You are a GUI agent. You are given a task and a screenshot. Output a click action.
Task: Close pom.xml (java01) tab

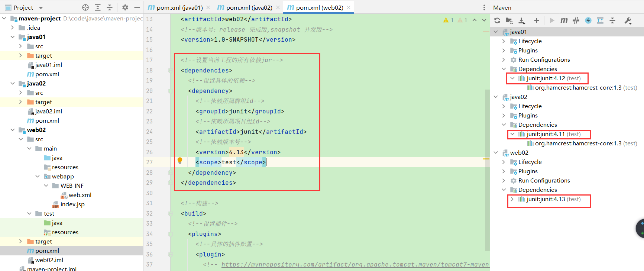tap(208, 7)
